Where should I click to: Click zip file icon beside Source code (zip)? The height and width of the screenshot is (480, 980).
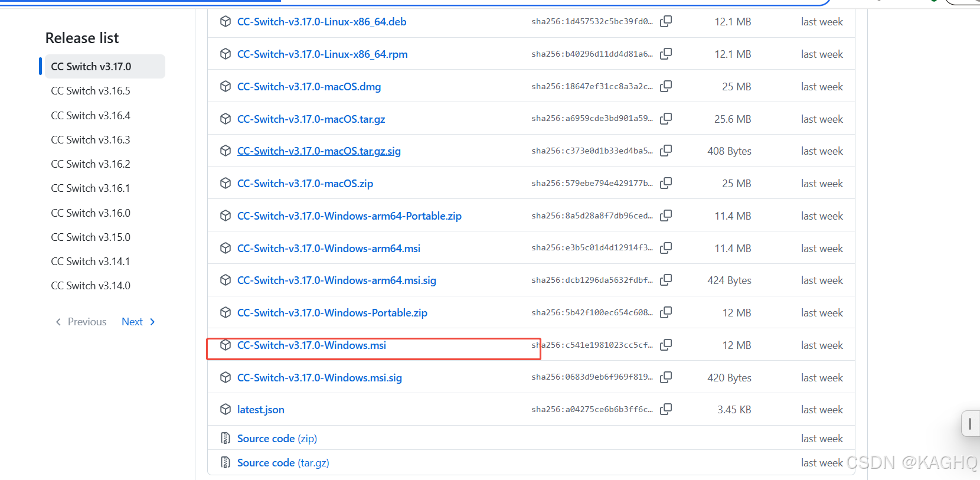[x=226, y=438]
